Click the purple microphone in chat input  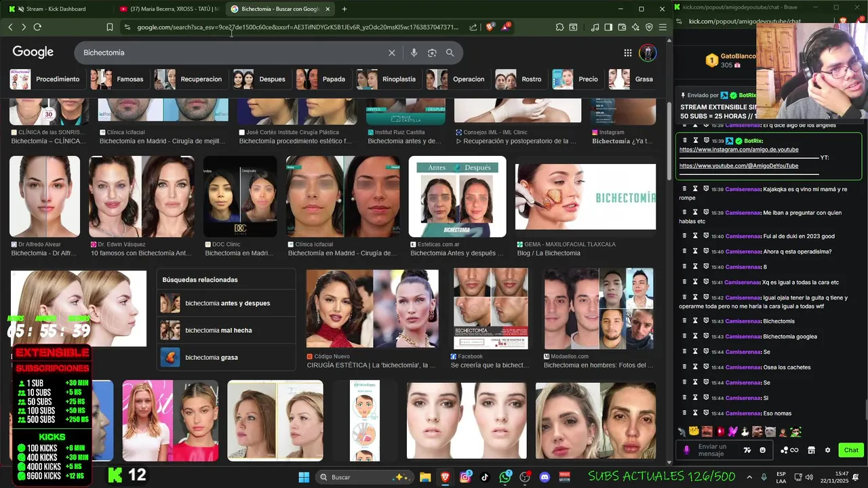tap(687, 450)
